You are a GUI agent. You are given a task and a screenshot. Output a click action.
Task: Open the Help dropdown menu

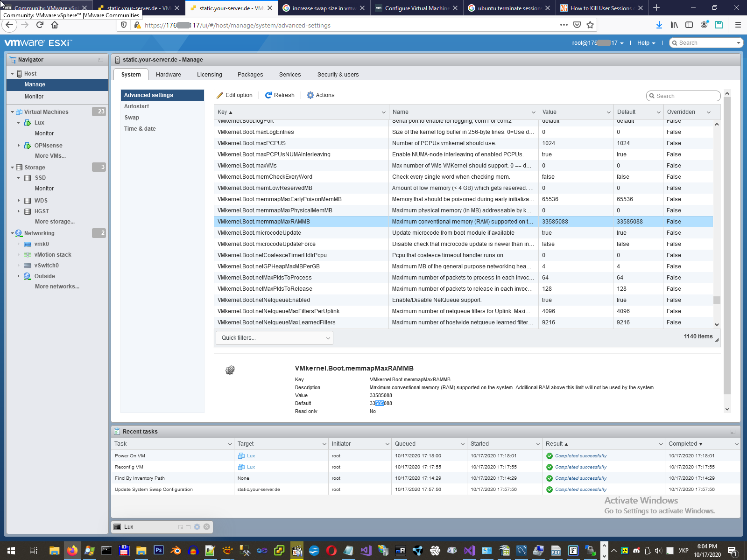[x=646, y=43]
